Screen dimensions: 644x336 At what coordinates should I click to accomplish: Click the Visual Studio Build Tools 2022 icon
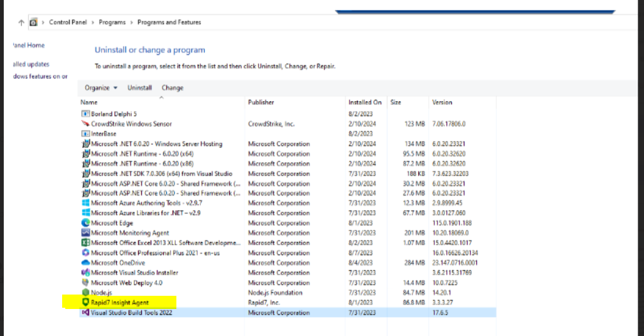[85, 313]
